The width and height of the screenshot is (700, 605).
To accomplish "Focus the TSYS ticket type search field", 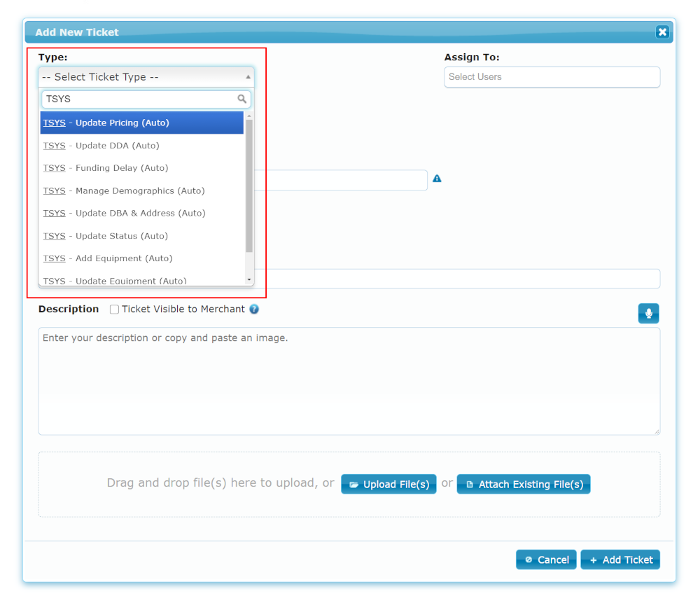I will (146, 99).
